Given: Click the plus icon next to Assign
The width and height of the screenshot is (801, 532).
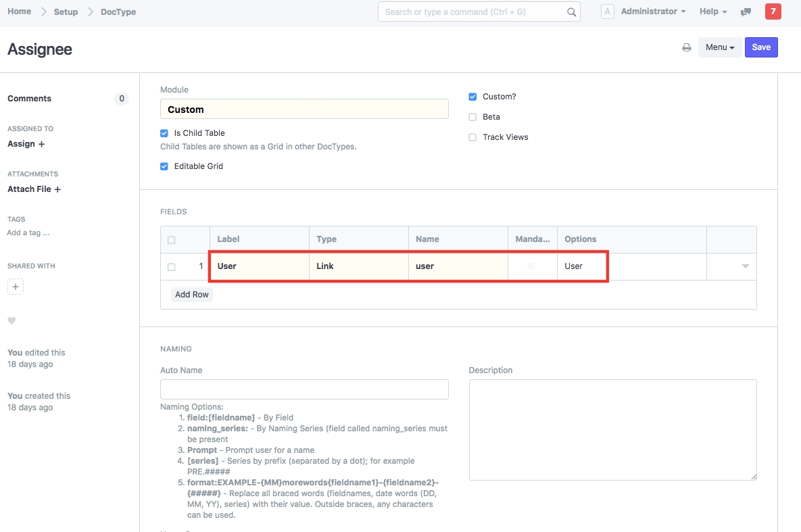Looking at the screenshot, I should point(42,144).
